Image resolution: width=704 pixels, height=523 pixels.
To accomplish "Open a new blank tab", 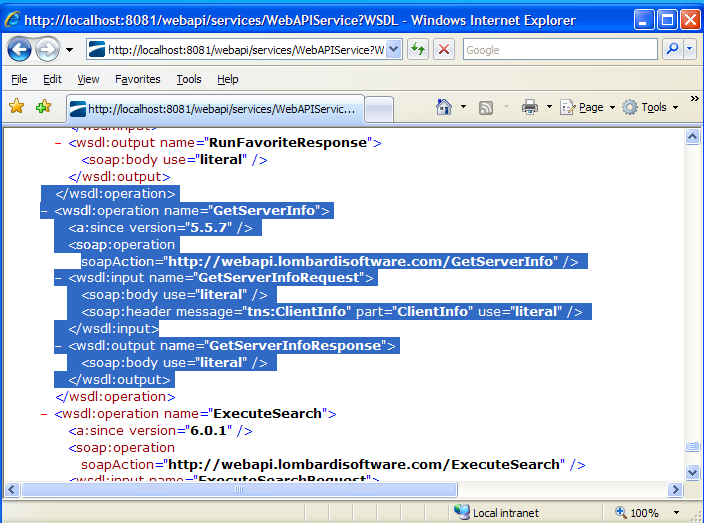I will tap(379, 109).
